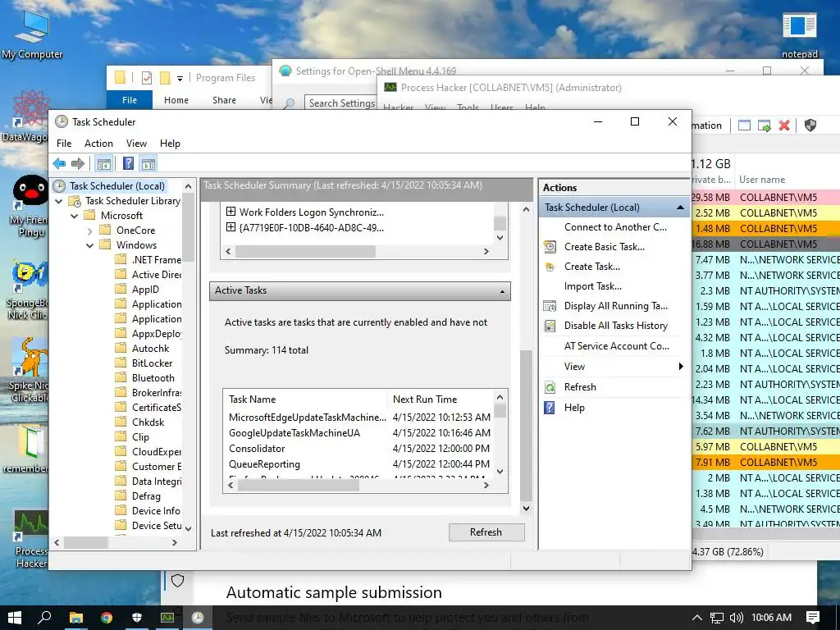
Task: Open File Explorer from the taskbar
Action: (76, 618)
